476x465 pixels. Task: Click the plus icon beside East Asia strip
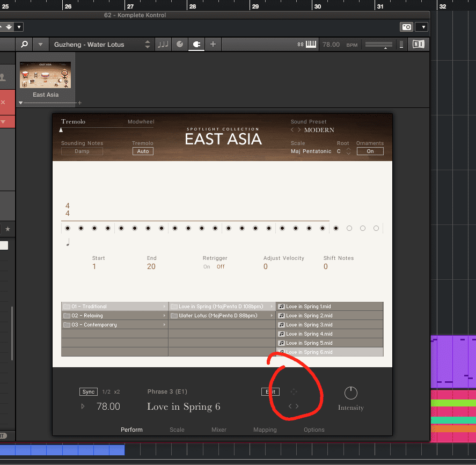(x=79, y=103)
